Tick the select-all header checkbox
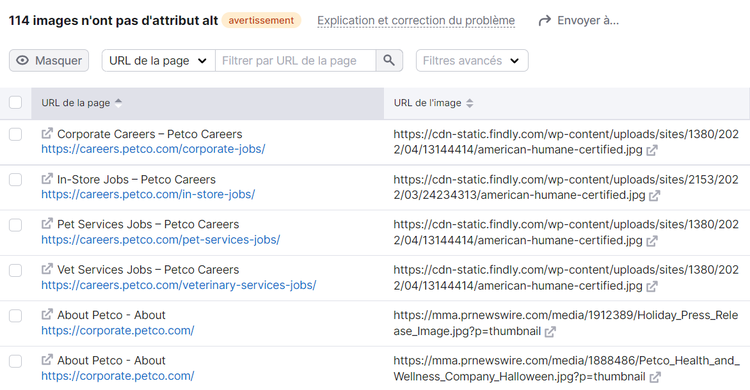The height and width of the screenshot is (390, 750). point(15,102)
